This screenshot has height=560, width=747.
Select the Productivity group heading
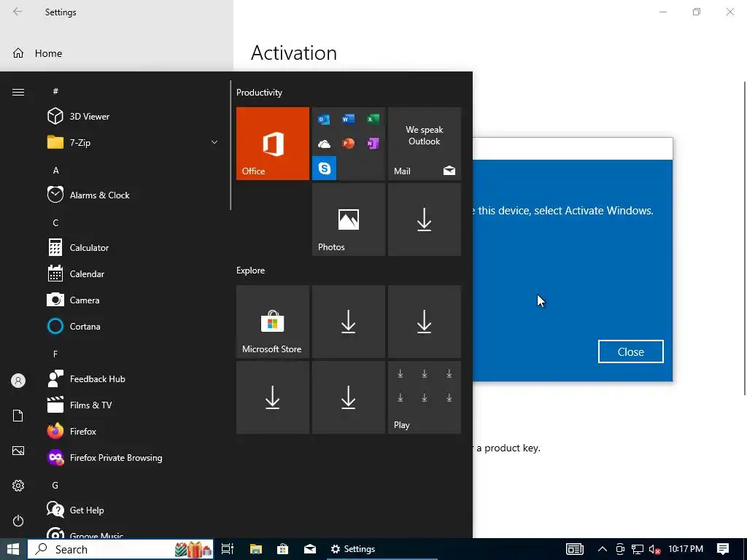point(259,93)
